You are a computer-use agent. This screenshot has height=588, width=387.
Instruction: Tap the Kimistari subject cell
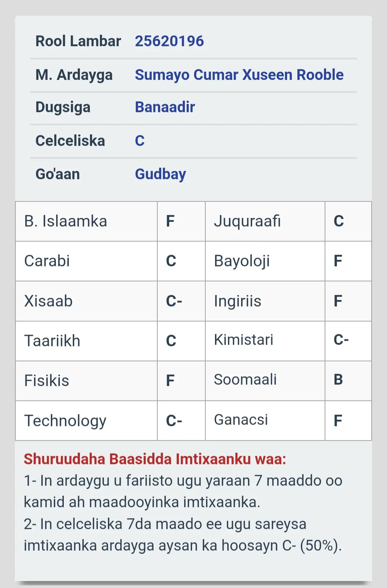click(265, 341)
